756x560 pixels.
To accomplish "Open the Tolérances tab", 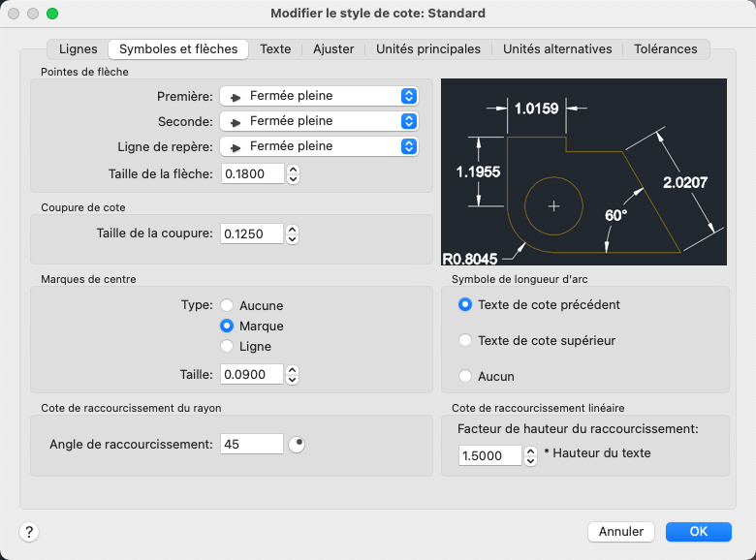I will click(x=665, y=48).
